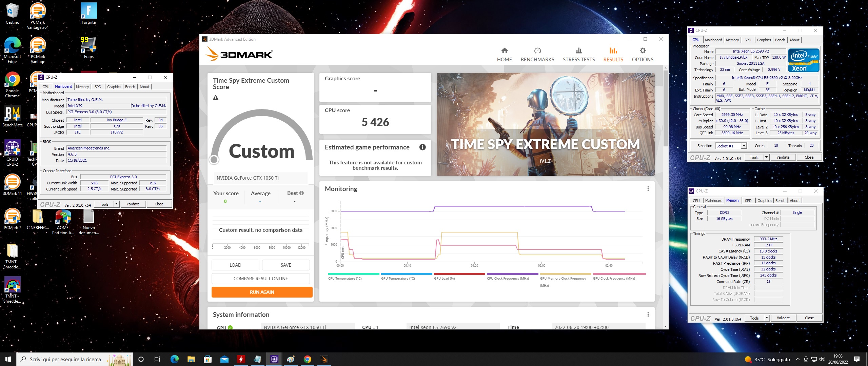Toggle the GPU Memory Clock Frequency legend

click(x=565, y=280)
